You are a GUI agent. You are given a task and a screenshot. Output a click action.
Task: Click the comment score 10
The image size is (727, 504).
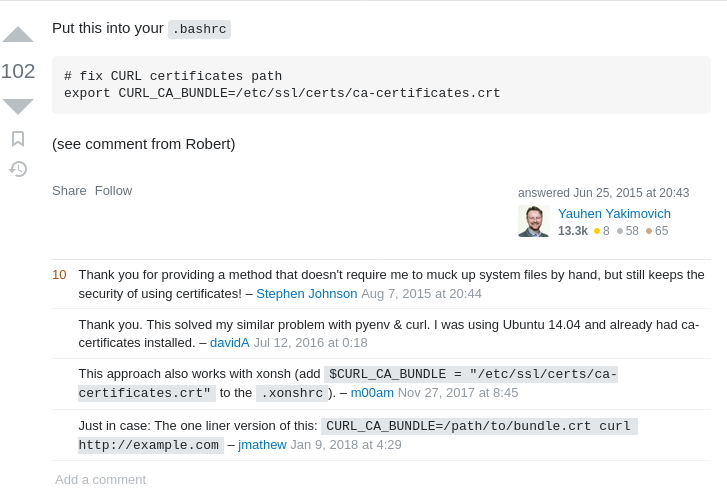point(59,275)
